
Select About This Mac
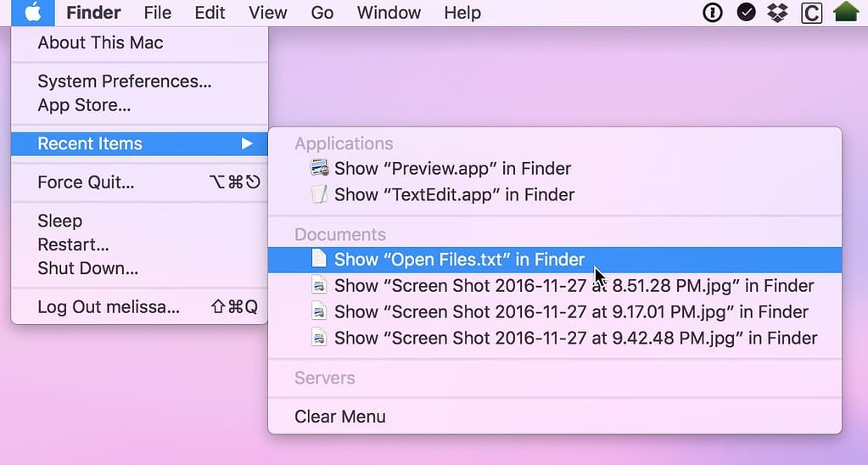pos(100,42)
